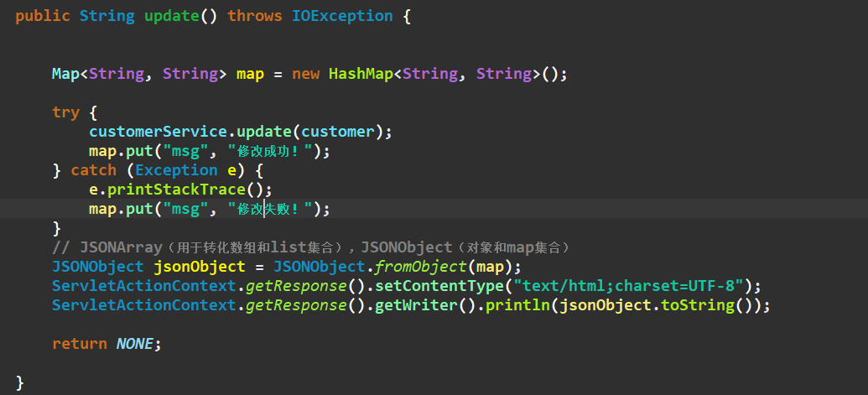Screen dimensions: 868x395
Task: Click the "text/html;charset=UTF-8" string
Action: click(x=628, y=286)
